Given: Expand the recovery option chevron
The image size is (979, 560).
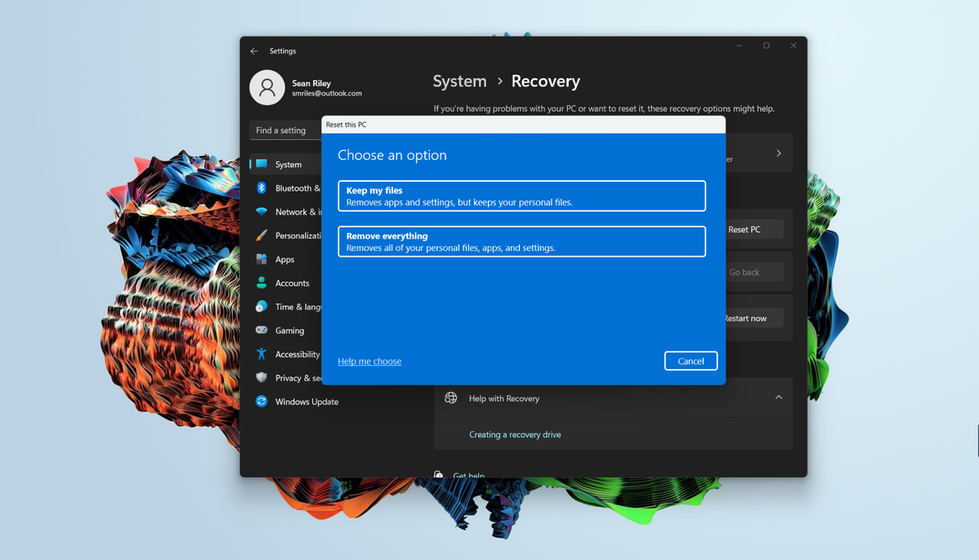Looking at the screenshot, I should point(779,152).
